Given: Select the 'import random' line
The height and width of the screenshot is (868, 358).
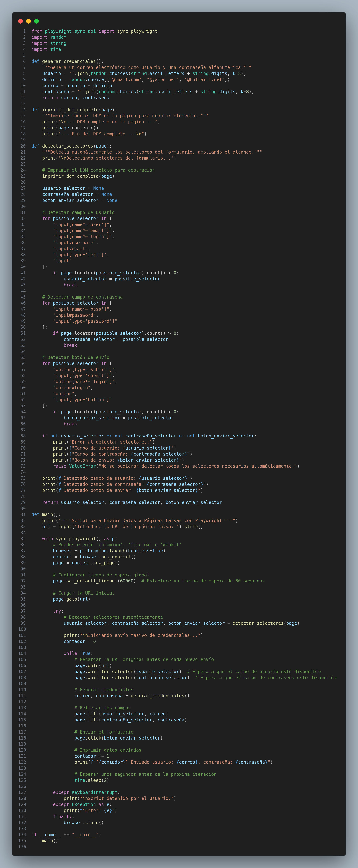Looking at the screenshot, I should (49, 37).
